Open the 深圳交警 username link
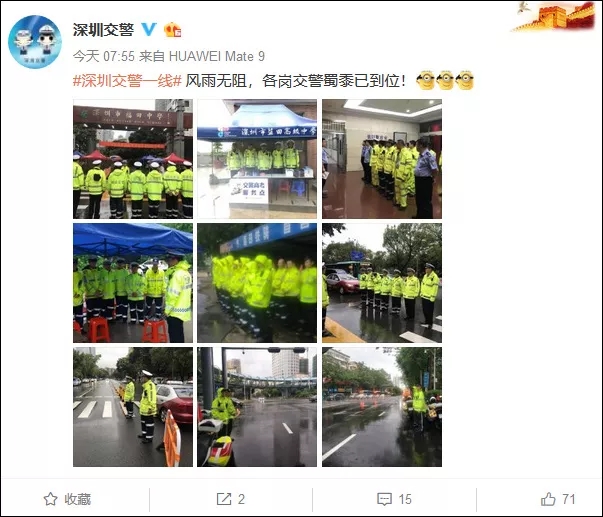This screenshot has width=603, height=517. pos(103,30)
